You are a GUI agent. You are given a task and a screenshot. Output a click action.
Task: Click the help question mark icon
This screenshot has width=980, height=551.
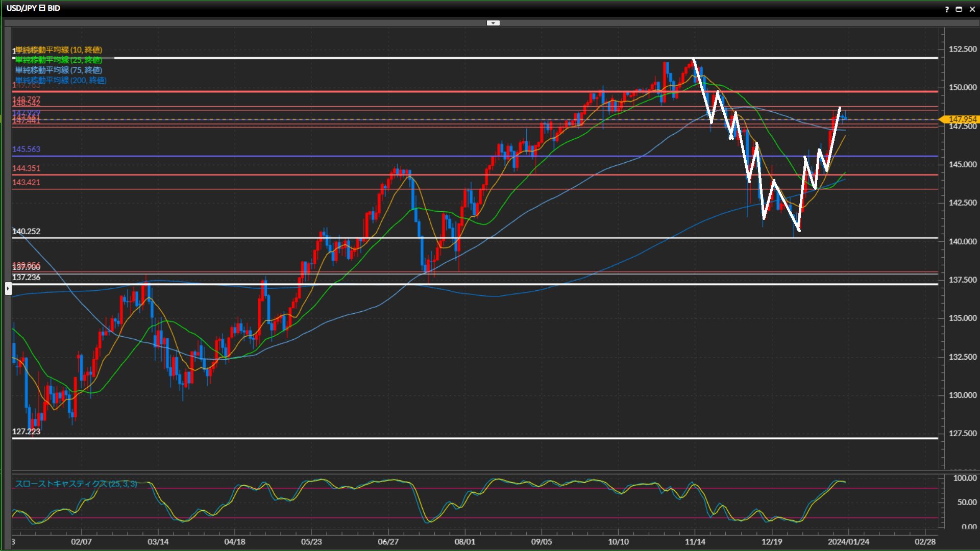[x=947, y=9]
